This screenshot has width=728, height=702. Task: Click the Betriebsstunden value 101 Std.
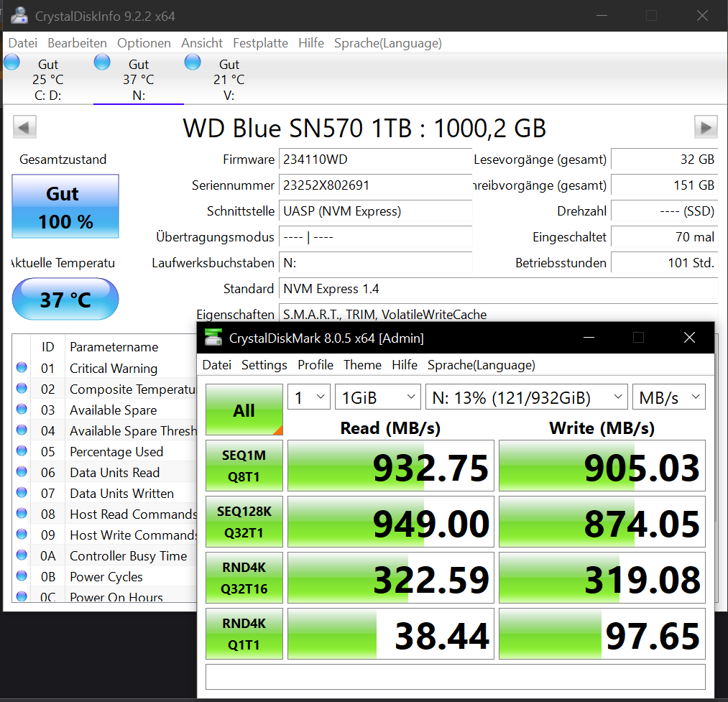point(664,263)
